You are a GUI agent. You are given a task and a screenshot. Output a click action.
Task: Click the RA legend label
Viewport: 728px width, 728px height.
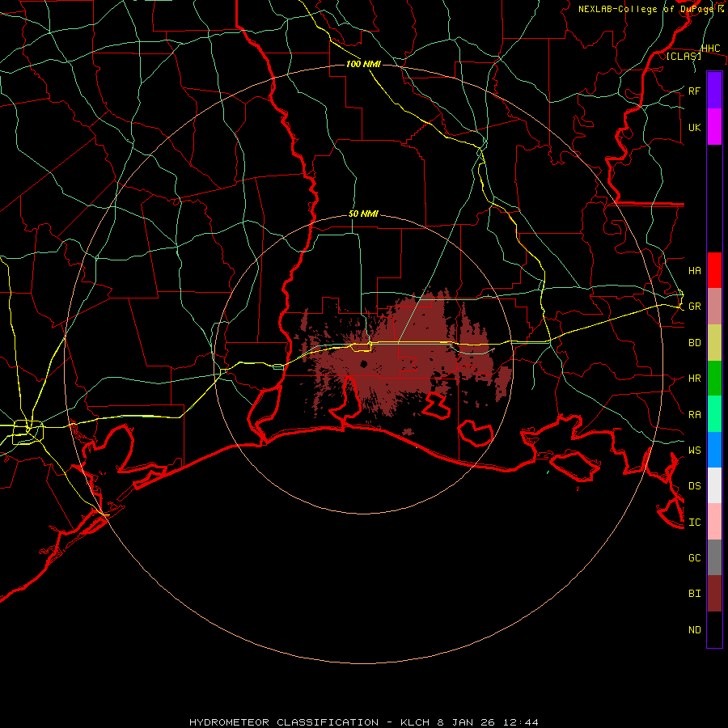point(694,415)
